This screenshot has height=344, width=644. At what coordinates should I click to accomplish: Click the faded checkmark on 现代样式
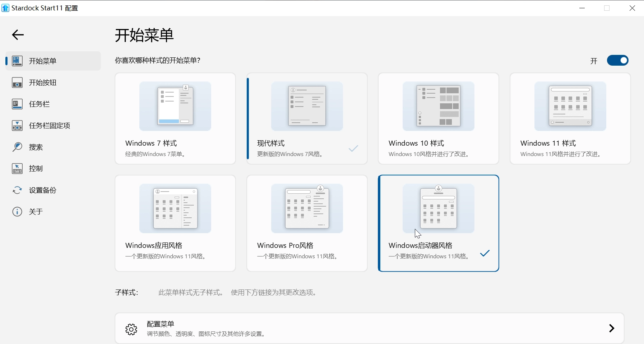(x=353, y=148)
